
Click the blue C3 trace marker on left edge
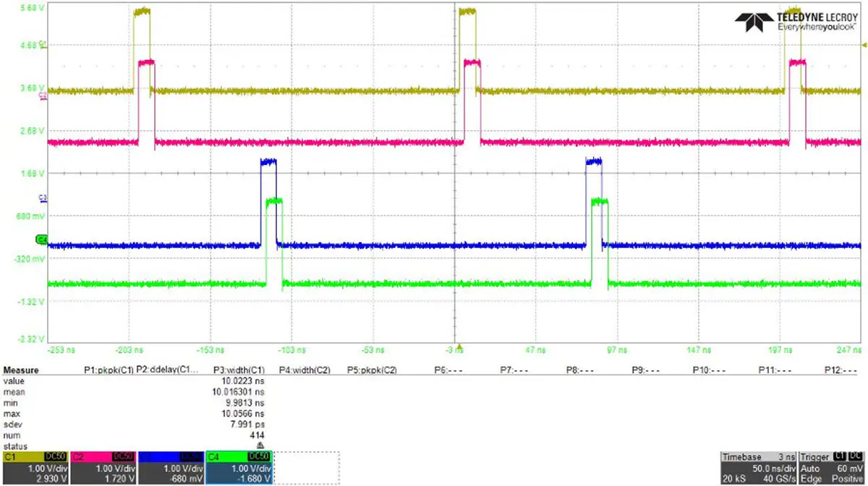coord(43,197)
